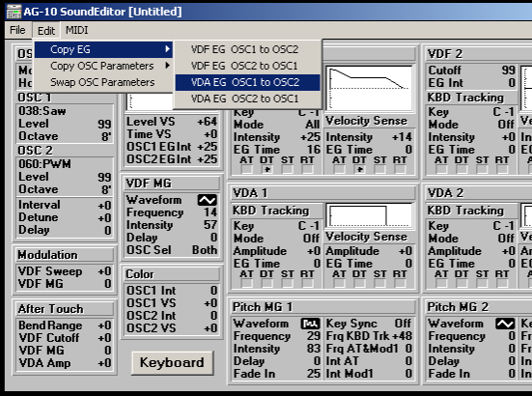Click the Time VS +0 value
The image size is (532, 396).
click(210, 134)
